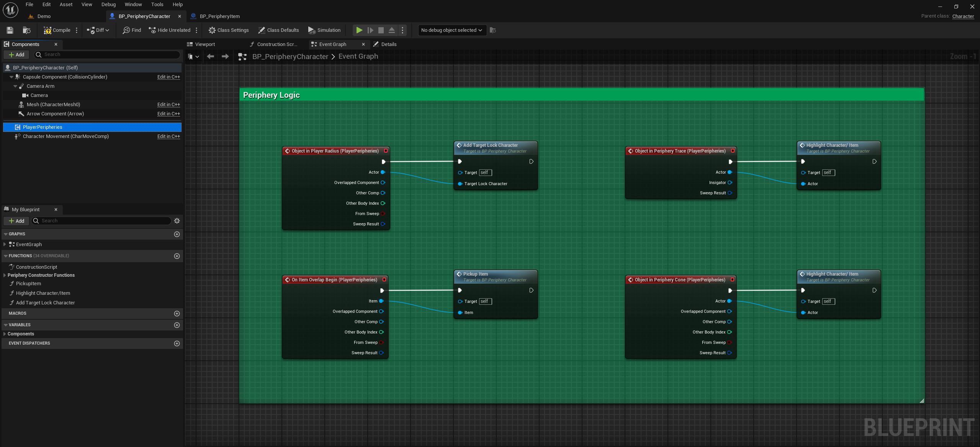The width and height of the screenshot is (980, 447).
Task: Click BP_PeripheryCharacter breadcrumb
Action: (290, 57)
